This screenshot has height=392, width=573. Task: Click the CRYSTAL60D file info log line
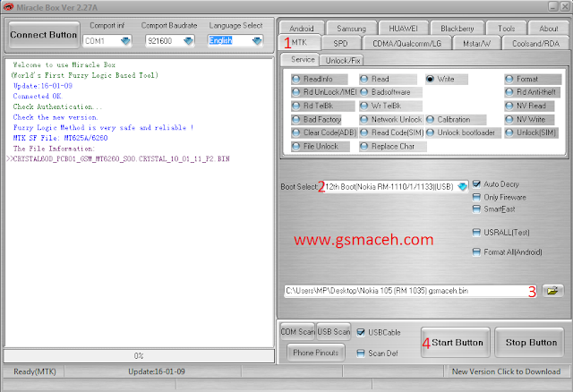tap(118, 159)
